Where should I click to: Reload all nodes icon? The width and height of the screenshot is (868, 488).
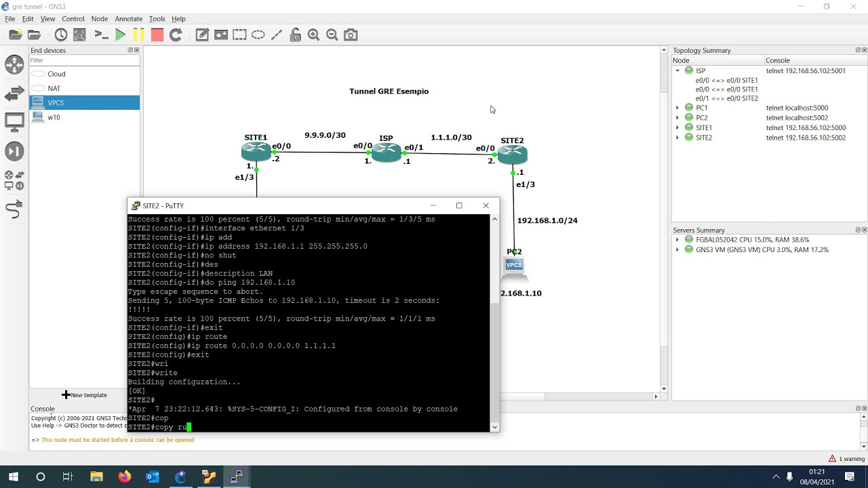(176, 35)
